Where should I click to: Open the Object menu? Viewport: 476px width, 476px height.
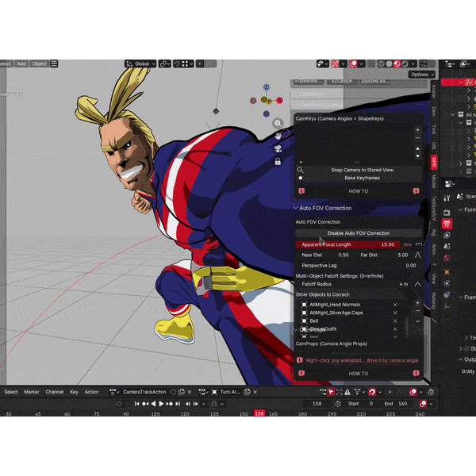click(40, 63)
